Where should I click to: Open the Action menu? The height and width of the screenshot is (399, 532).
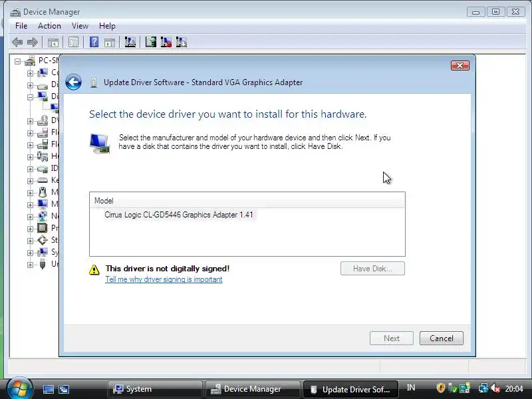49,26
